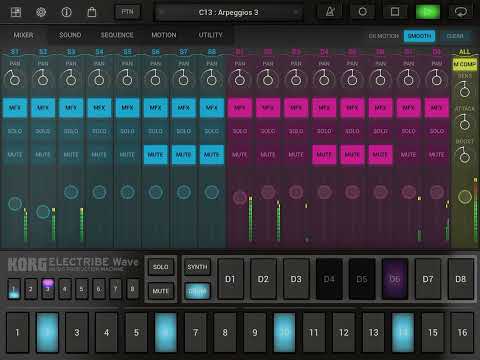Tap the D1 drum pad
This screenshot has height=360, width=480.
pyautogui.click(x=230, y=279)
